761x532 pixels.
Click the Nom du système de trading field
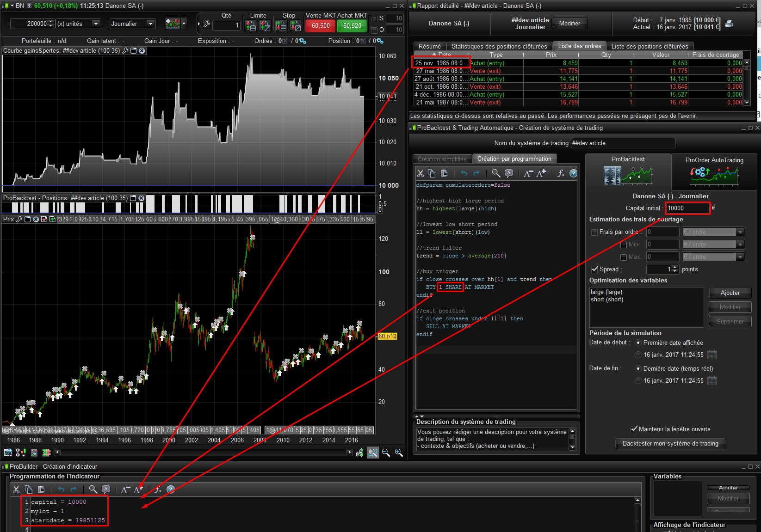(x=623, y=143)
